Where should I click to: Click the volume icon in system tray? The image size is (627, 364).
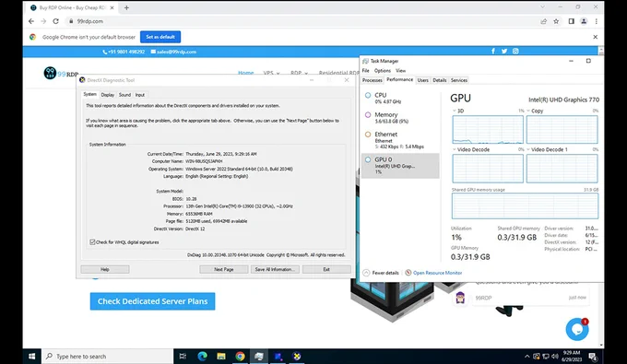pyautogui.click(x=555, y=356)
